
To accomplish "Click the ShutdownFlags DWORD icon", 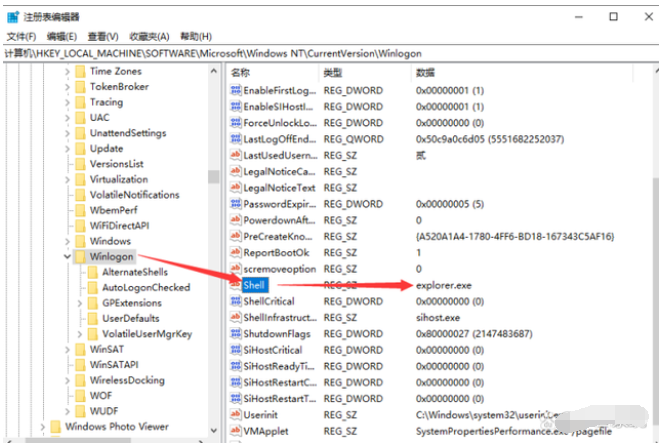I will point(235,334).
